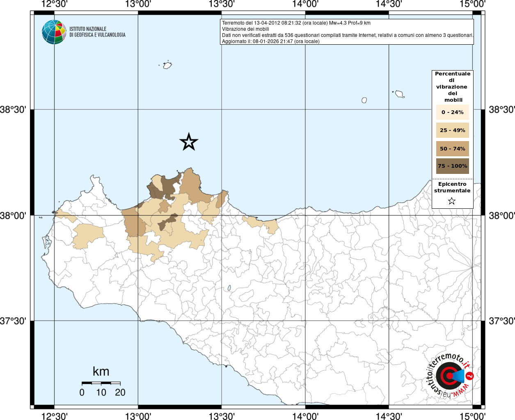Viewport: 515px width, 420px height.
Task: Click the km scale bar
Action: (x=101, y=383)
